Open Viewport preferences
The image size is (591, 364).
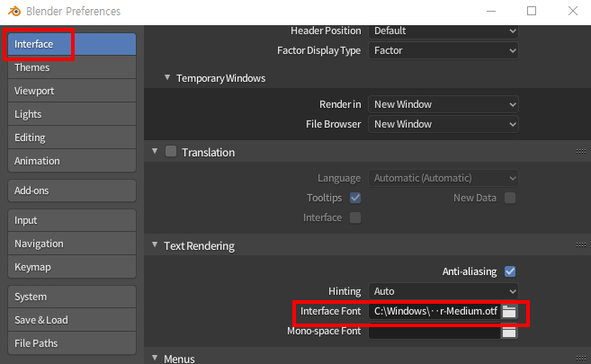tap(72, 91)
